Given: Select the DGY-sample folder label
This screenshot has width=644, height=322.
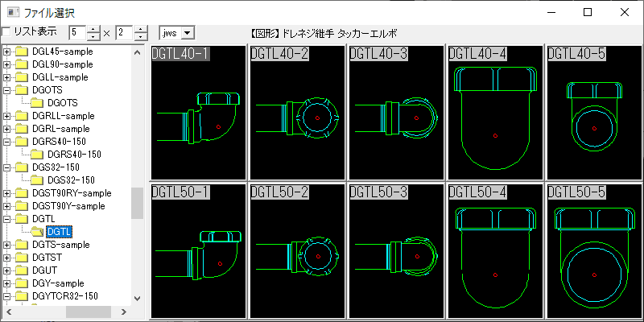Looking at the screenshot, I should 58,283.
